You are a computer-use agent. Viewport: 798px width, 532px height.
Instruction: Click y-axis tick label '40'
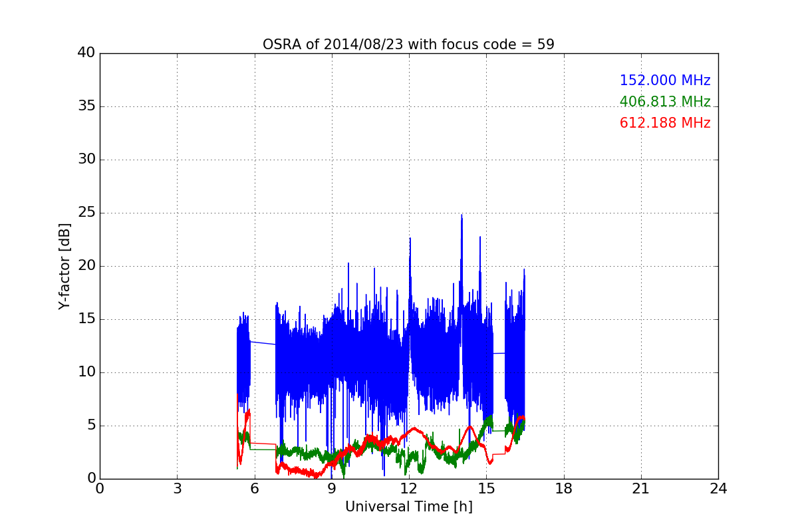coord(86,53)
